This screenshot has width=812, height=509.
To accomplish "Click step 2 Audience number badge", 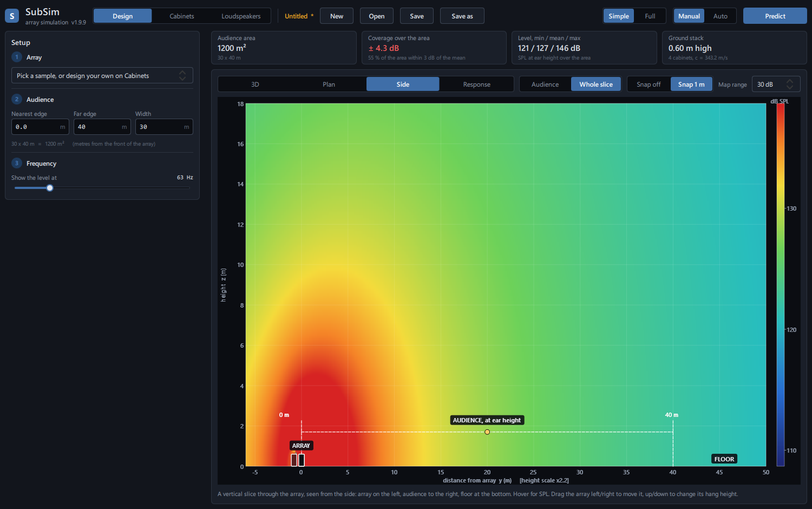I will (17, 99).
